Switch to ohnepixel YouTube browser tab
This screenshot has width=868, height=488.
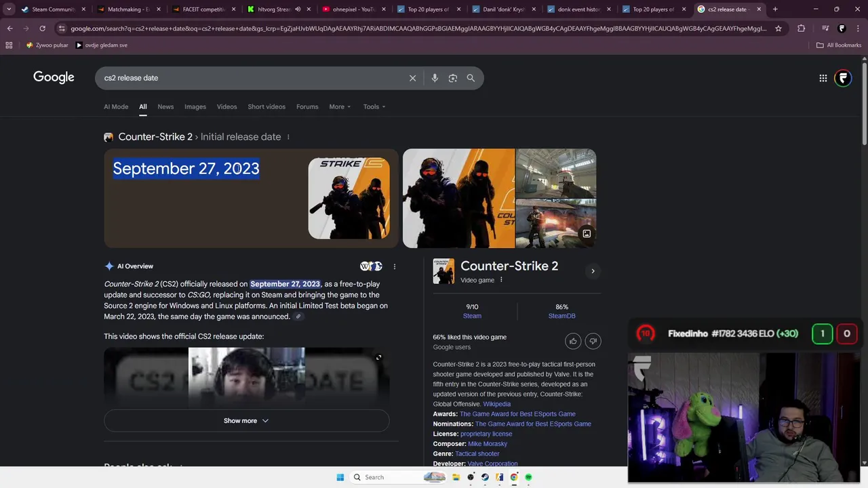pyautogui.click(x=353, y=9)
